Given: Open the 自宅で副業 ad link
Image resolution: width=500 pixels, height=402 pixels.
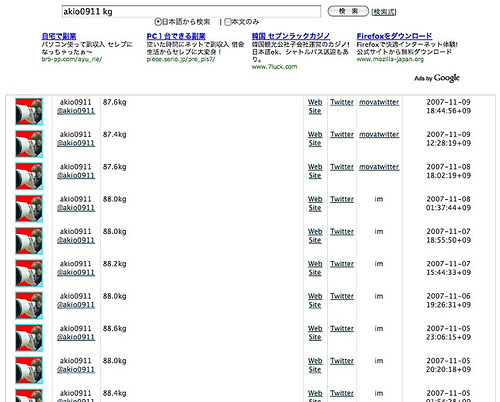Looking at the screenshot, I should (59, 36).
